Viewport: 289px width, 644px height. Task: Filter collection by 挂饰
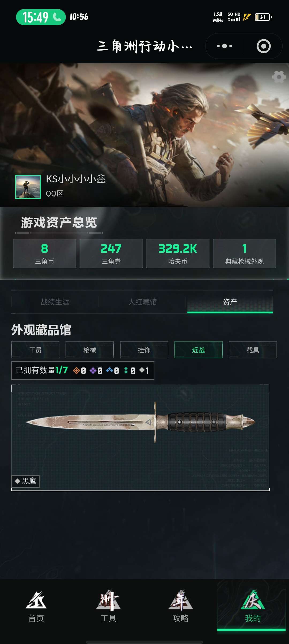144,350
